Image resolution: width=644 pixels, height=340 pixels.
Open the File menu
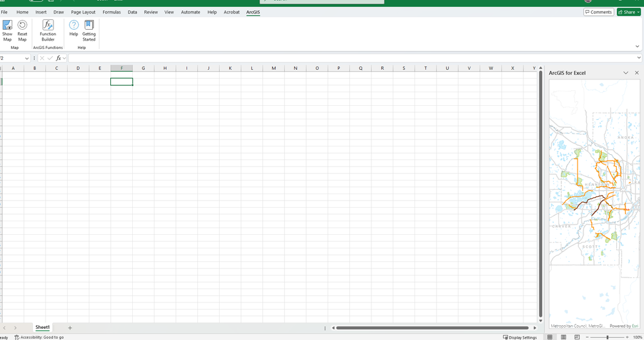[x=4, y=12]
